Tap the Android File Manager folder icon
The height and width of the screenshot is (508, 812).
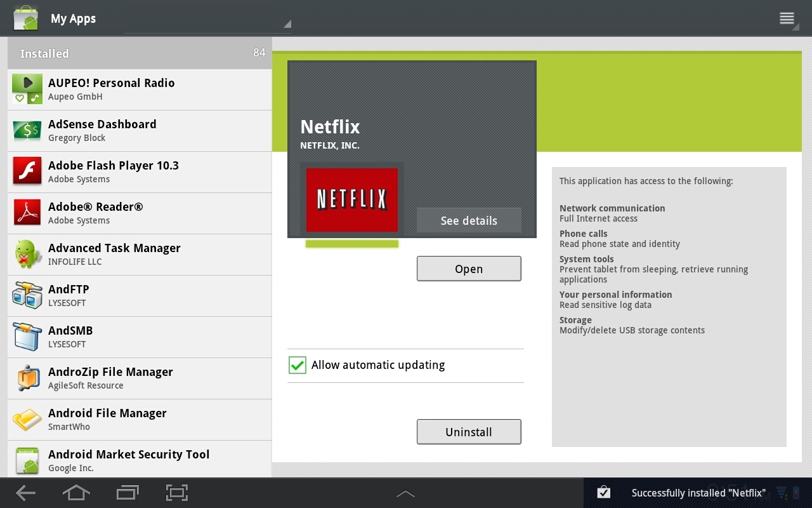[27, 420]
